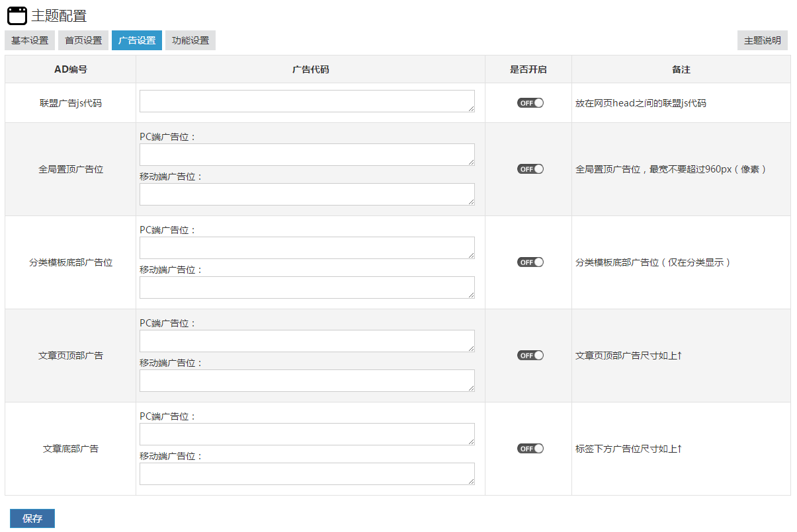Turn on the 全局置顶广告位 switch

pos(530,169)
